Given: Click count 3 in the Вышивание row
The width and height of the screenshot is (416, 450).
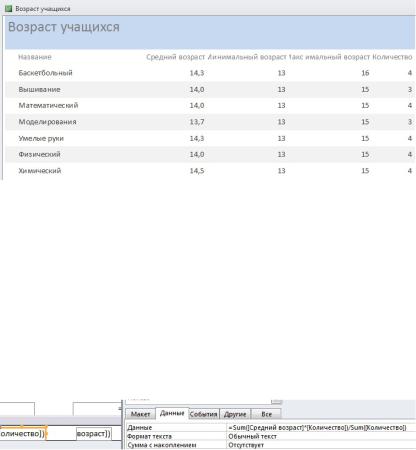Looking at the screenshot, I should pos(410,89).
